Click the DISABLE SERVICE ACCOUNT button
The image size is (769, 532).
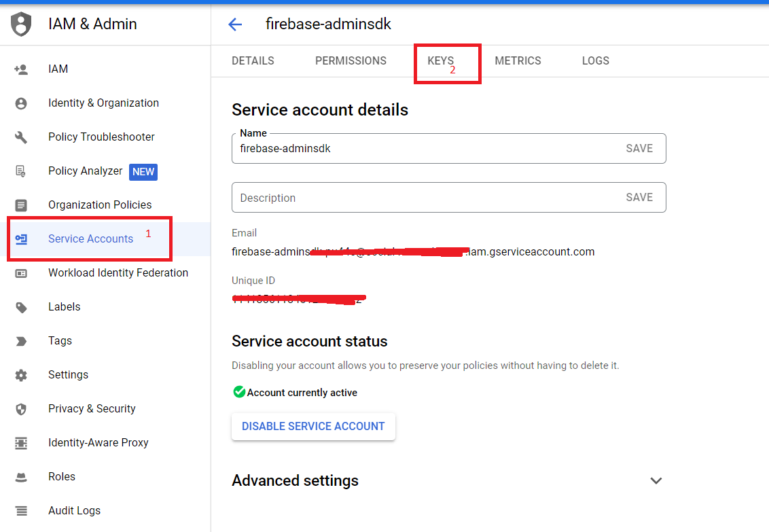coord(313,426)
